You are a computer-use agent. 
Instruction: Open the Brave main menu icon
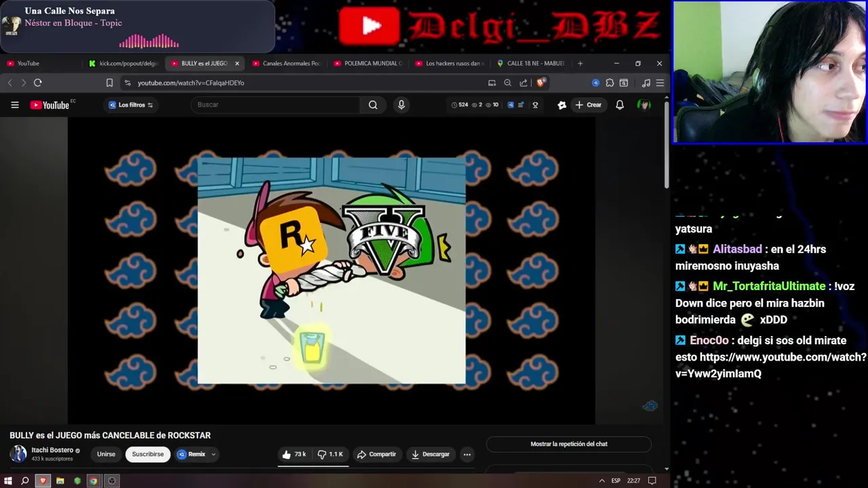click(660, 83)
